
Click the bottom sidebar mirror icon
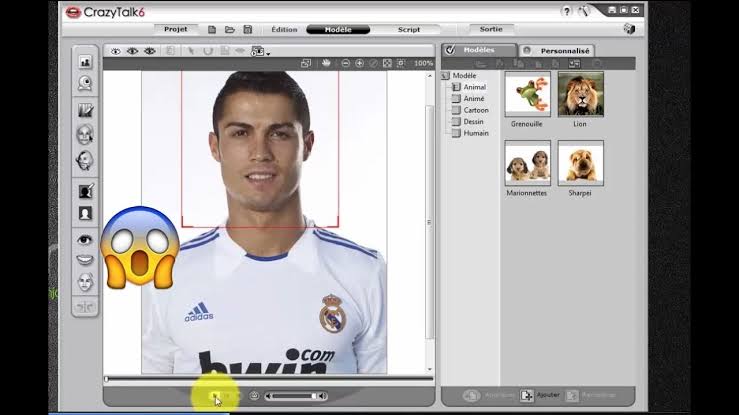[85, 308]
